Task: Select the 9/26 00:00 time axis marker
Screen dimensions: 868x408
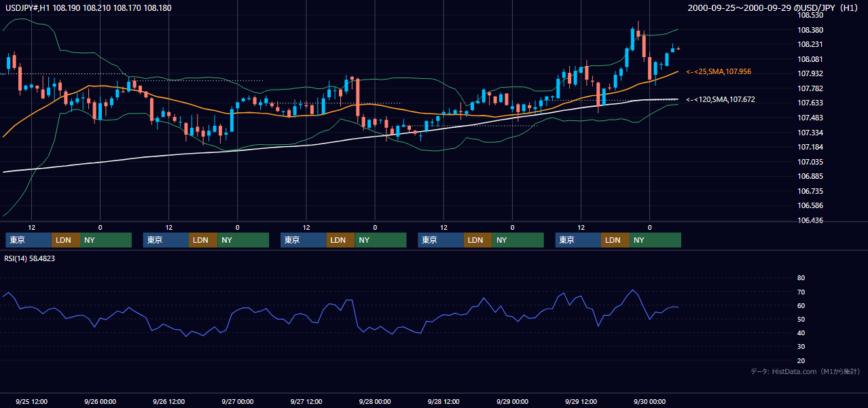Action: [x=100, y=401]
